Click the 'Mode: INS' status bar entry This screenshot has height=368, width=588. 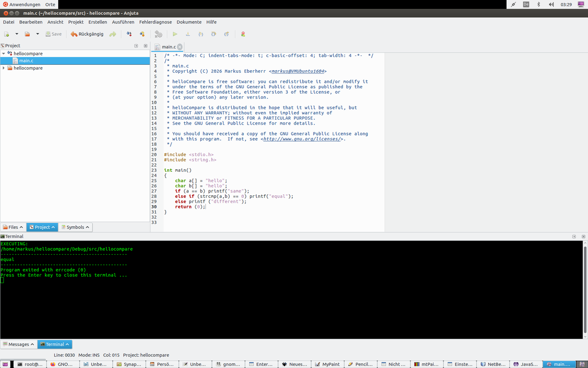(x=89, y=355)
